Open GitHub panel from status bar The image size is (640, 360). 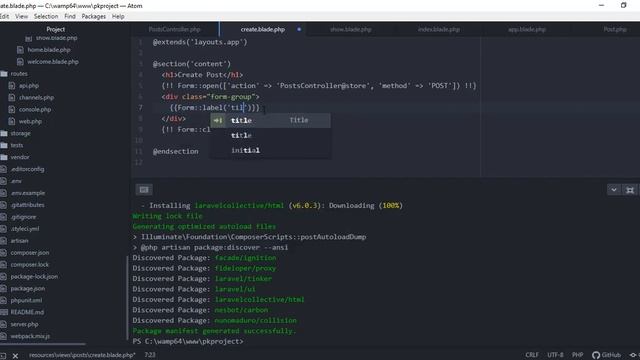tap(607, 355)
